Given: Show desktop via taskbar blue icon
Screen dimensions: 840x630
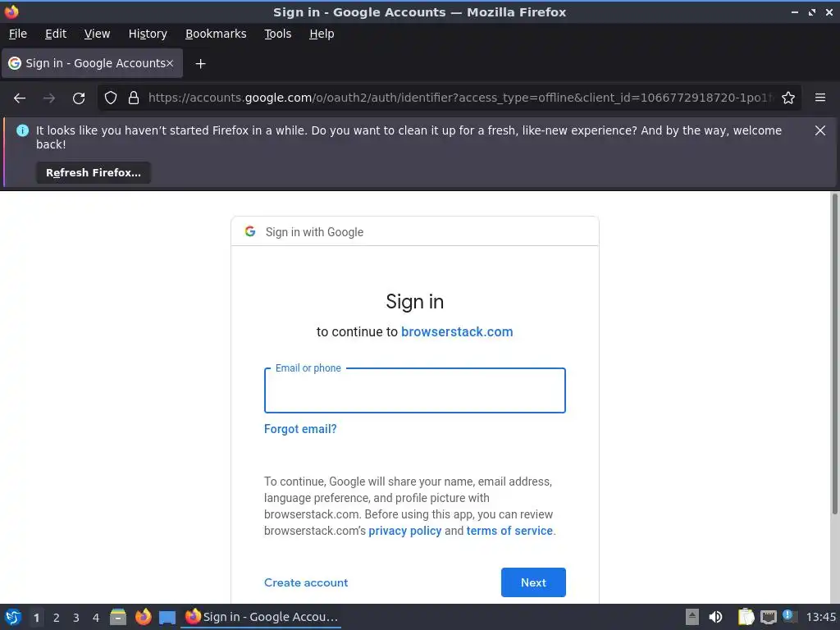Looking at the screenshot, I should pyautogui.click(x=167, y=618).
